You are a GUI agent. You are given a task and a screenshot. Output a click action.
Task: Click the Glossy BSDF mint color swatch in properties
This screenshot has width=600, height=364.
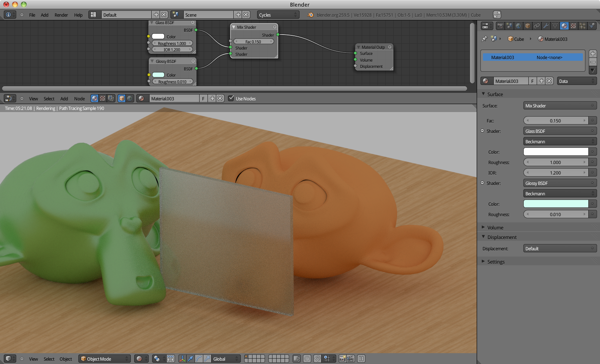556,204
